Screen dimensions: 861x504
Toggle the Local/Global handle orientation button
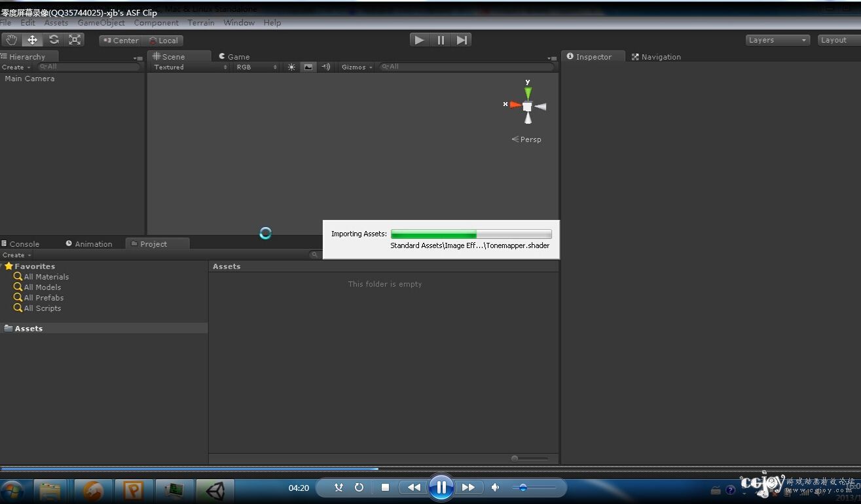point(163,41)
